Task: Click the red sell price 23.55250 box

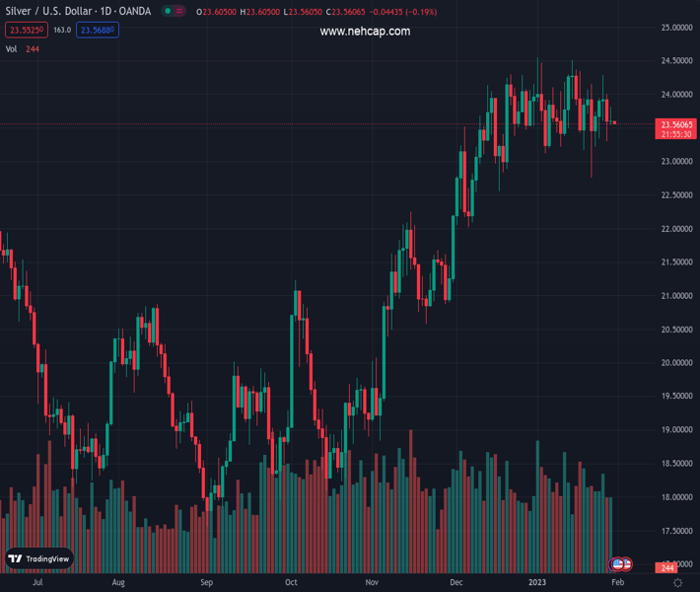Action: tap(26, 30)
